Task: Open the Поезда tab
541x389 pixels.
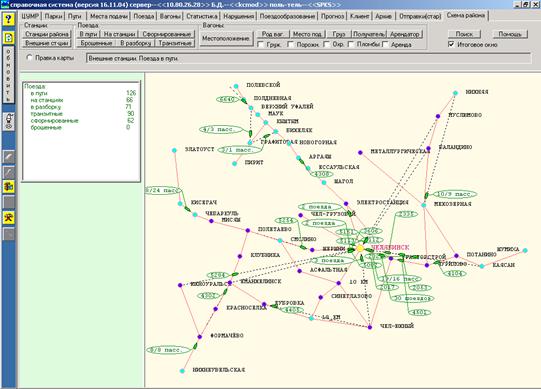Action: click(x=144, y=16)
